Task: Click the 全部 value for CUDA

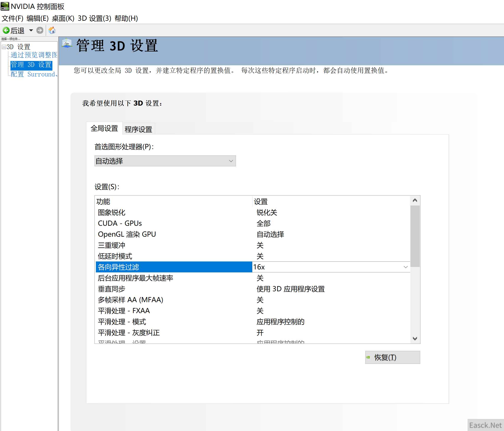Action: click(264, 223)
